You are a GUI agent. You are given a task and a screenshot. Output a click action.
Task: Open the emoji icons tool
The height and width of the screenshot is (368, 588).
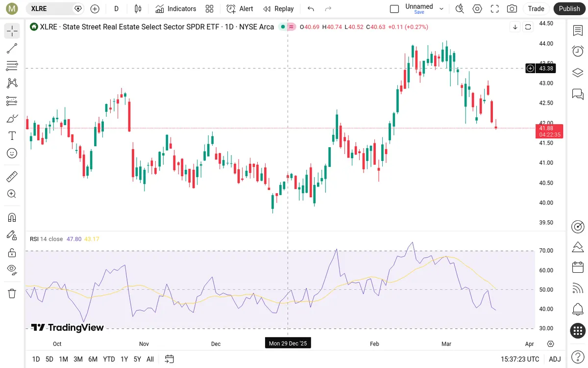pyautogui.click(x=12, y=153)
